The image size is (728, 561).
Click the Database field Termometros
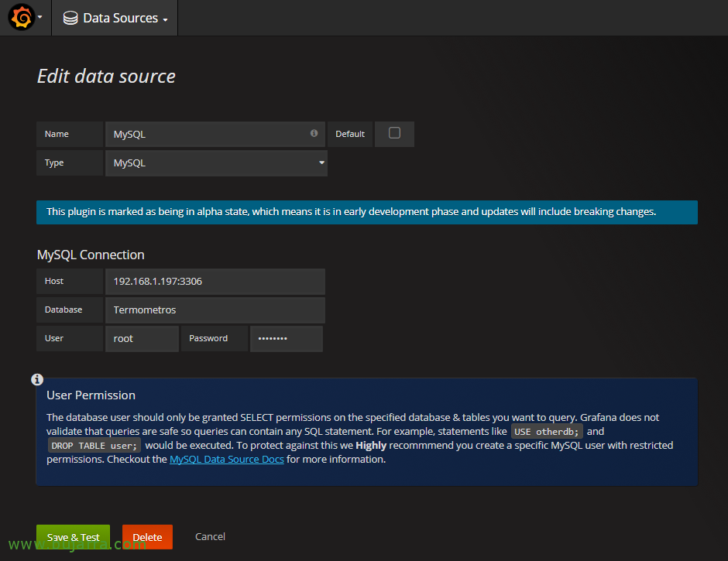pyautogui.click(x=215, y=310)
